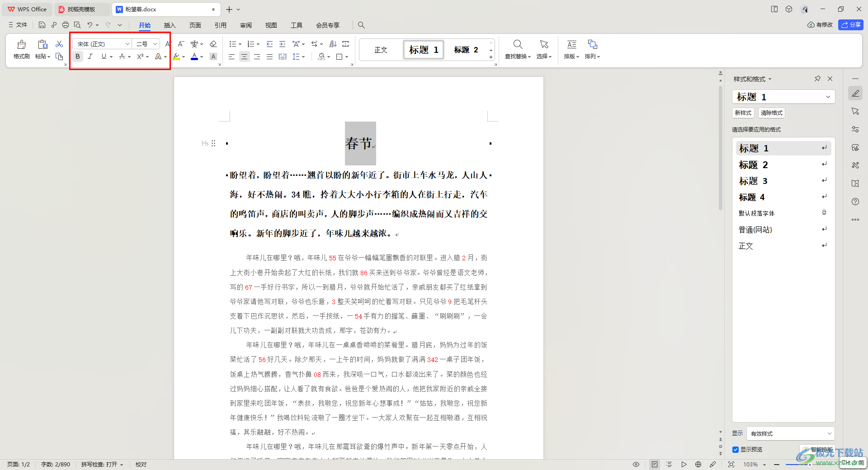Click the Format Painter (格式刷) icon
The width and height of the screenshot is (868, 470).
tap(21, 45)
